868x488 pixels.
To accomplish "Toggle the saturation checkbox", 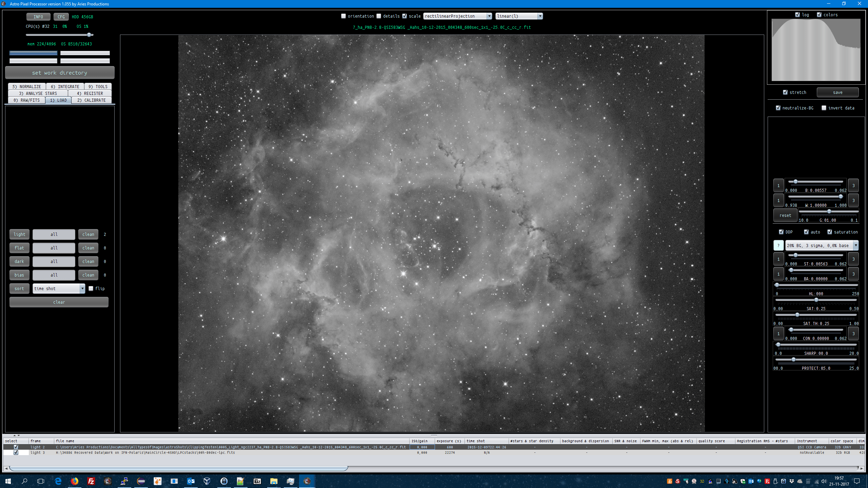I will coord(830,232).
